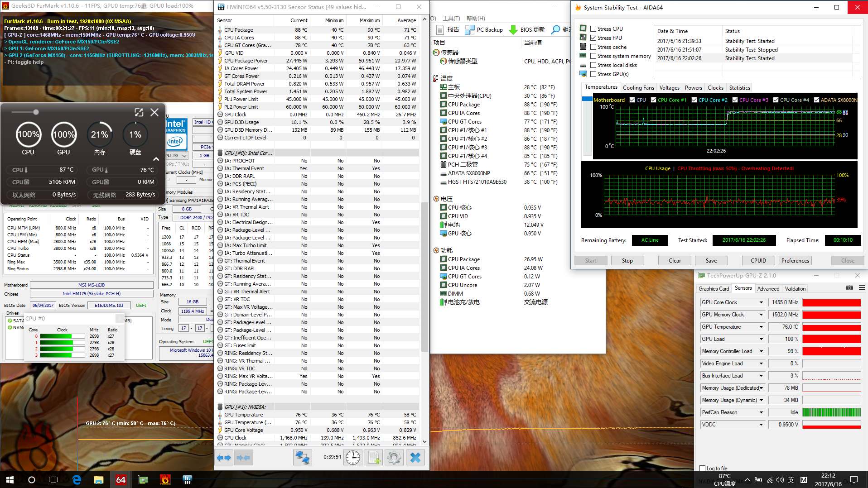The width and height of the screenshot is (868, 488).
Task: Click Save button in Stability Test
Action: click(x=711, y=260)
